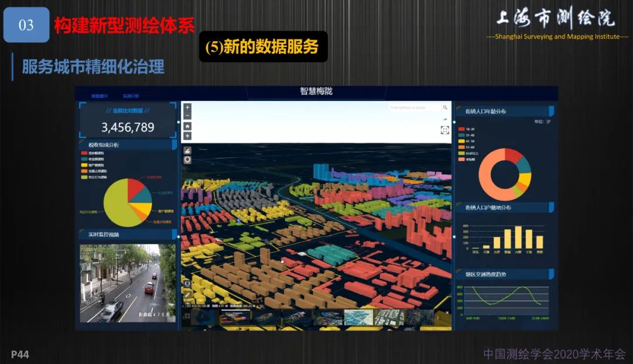Click the search magnifier icon in the address bar
The width and height of the screenshot is (633, 364).
pyautogui.click(x=445, y=107)
